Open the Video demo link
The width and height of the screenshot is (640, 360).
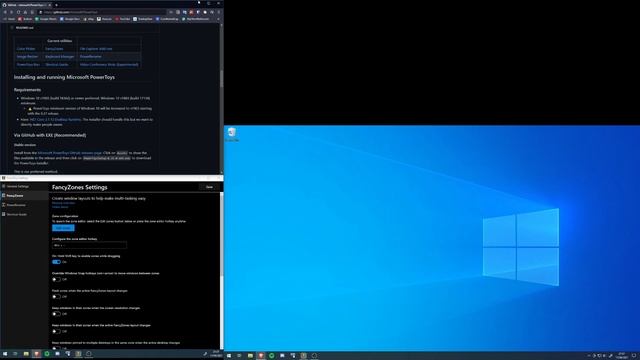coord(60,207)
